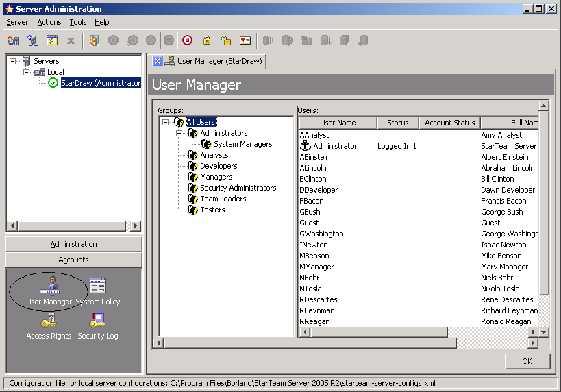The height and width of the screenshot is (392, 561).
Task: Click the grayed stacked pages toolbar icon
Action: [344, 40]
